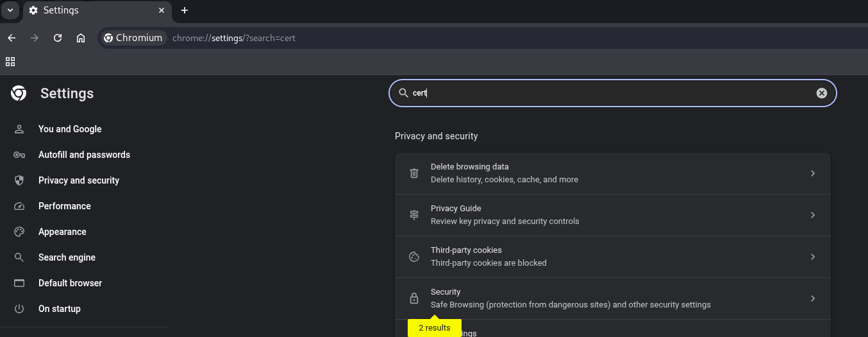Click the address bar URL text
868x337 pixels.
[234, 38]
